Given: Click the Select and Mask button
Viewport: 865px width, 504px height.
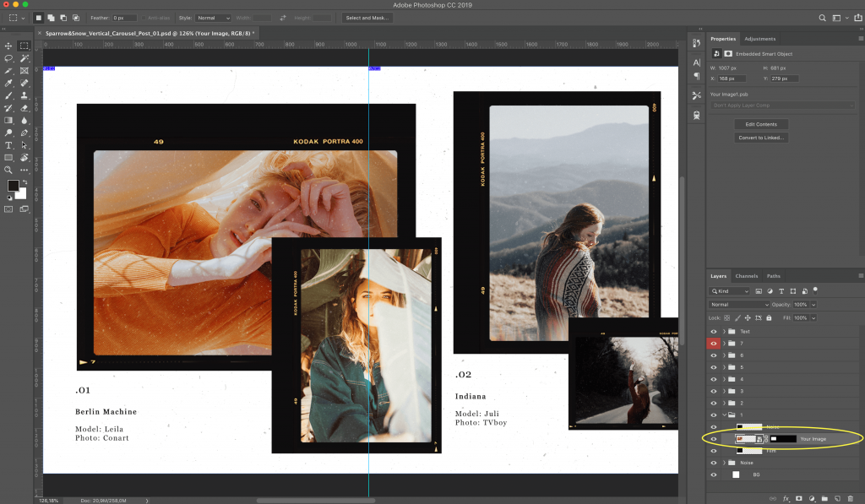Looking at the screenshot, I should (367, 19).
